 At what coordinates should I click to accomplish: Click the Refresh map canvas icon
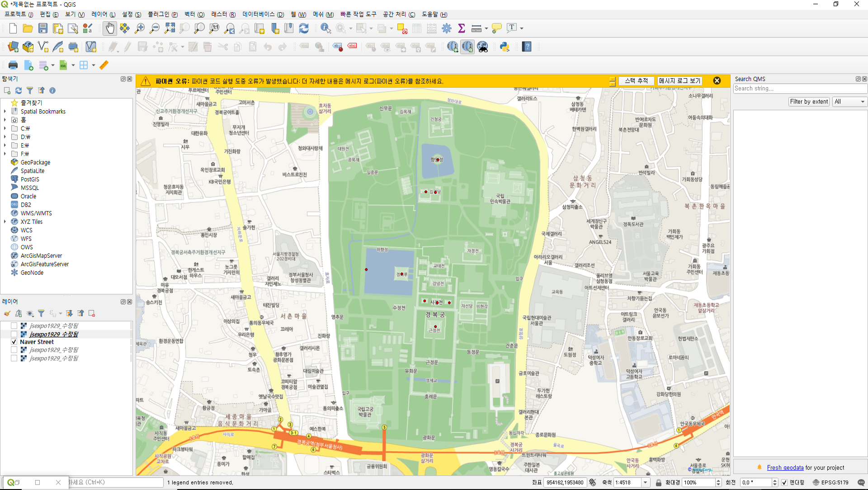(304, 28)
